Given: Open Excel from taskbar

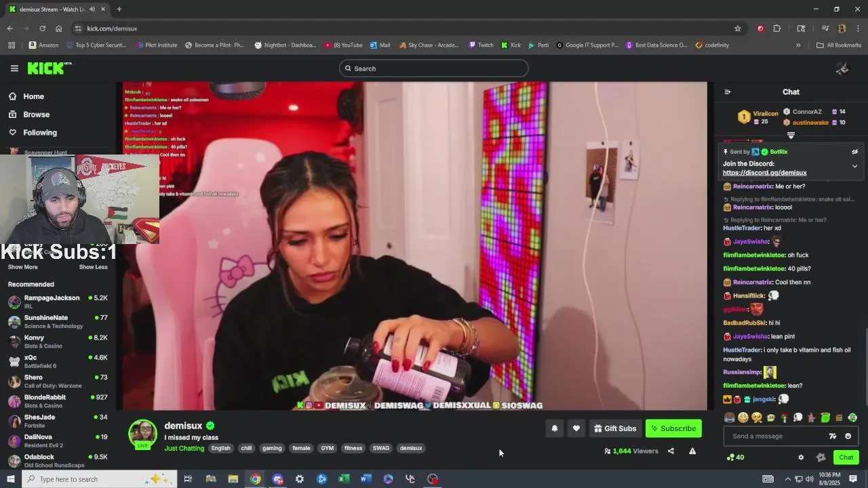Looking at the screenshot, I should (x=344, y=479).
